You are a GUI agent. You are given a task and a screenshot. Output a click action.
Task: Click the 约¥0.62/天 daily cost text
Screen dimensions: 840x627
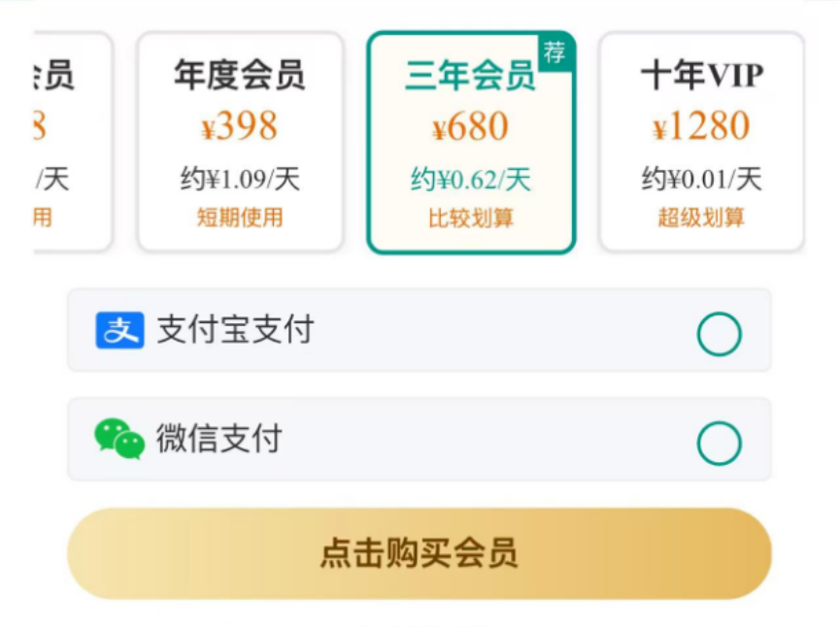(x=470, y=180)
